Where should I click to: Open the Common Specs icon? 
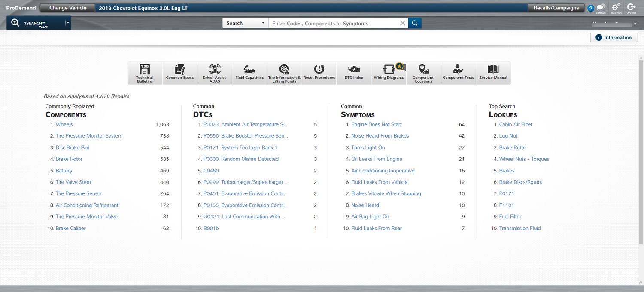click(180, 73)
